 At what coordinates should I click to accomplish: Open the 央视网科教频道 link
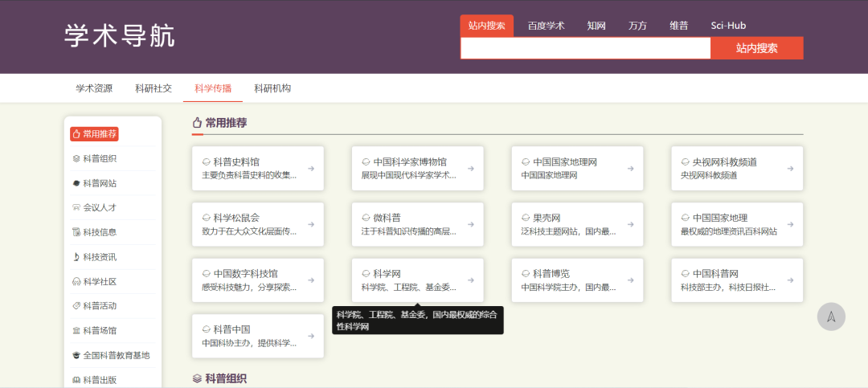point(737,168)
